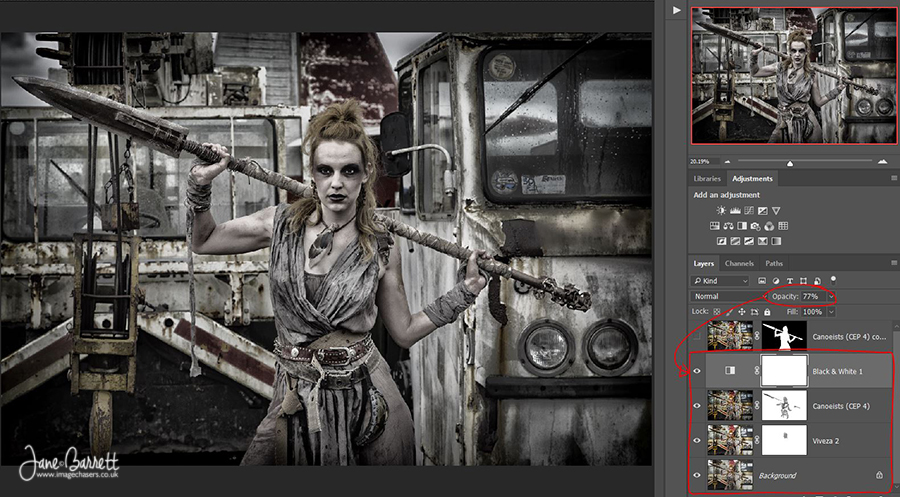This screenshot has width=900, height=497.
Task: Lock transparent pixels
Action: (x=716, y=312)
